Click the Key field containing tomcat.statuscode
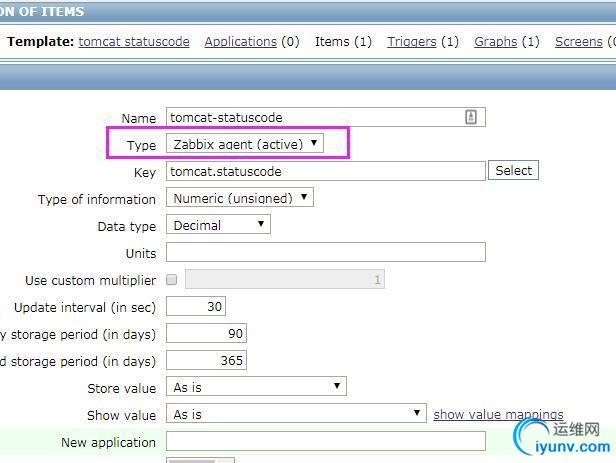The height and width of the screenshot is (463, 616). (326, 171)
